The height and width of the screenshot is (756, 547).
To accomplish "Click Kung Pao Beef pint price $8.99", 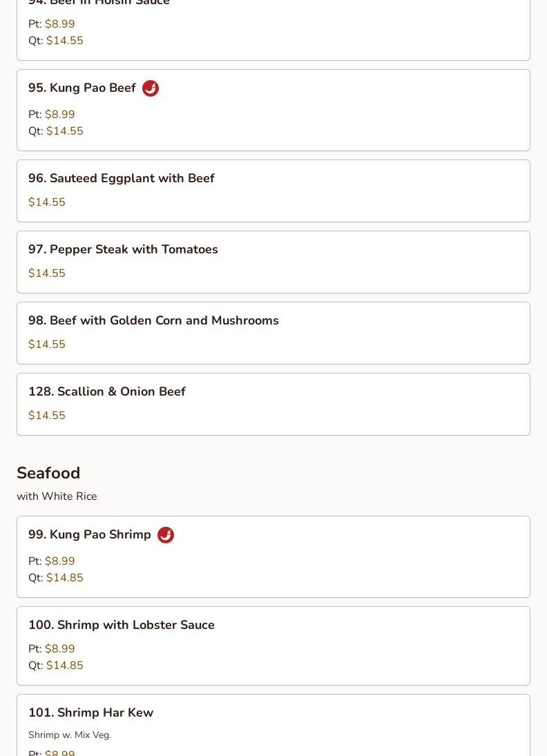I will click(60, 115).
